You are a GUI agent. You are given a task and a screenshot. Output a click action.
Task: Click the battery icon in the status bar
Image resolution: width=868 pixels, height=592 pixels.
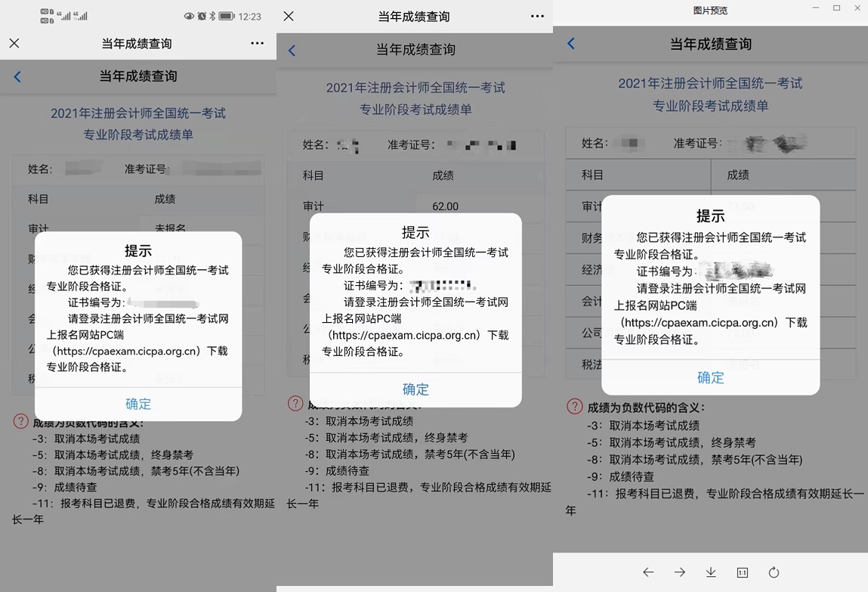pyautogui.click(x=227, y=16)
